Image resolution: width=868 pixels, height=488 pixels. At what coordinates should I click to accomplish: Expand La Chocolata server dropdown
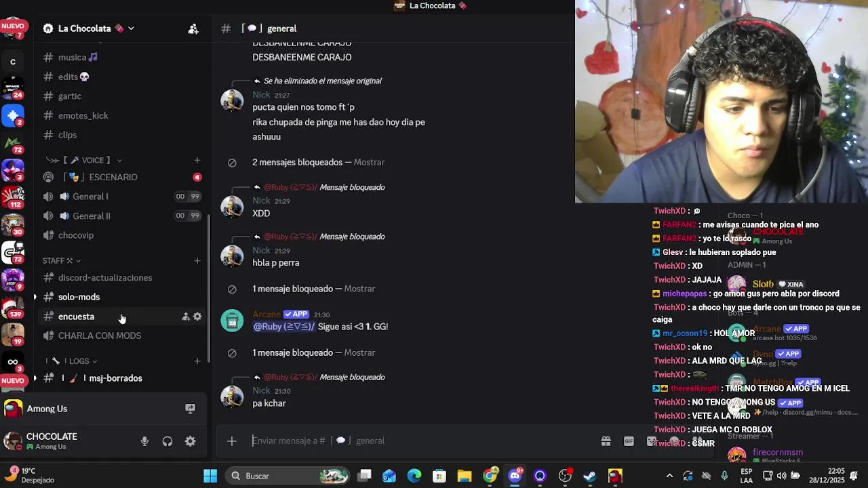[131, 28]
